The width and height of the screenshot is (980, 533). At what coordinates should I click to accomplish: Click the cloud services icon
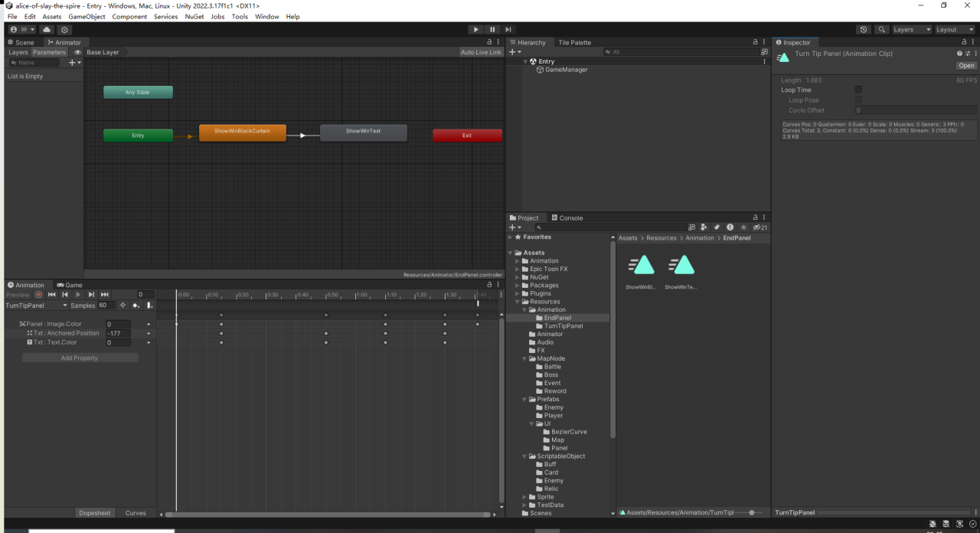click(47, 29)
